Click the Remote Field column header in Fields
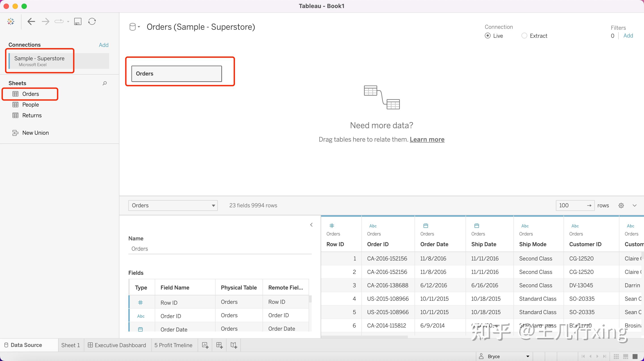The width and height of the screenshot is (644, 361). click(x=286, y=288)
